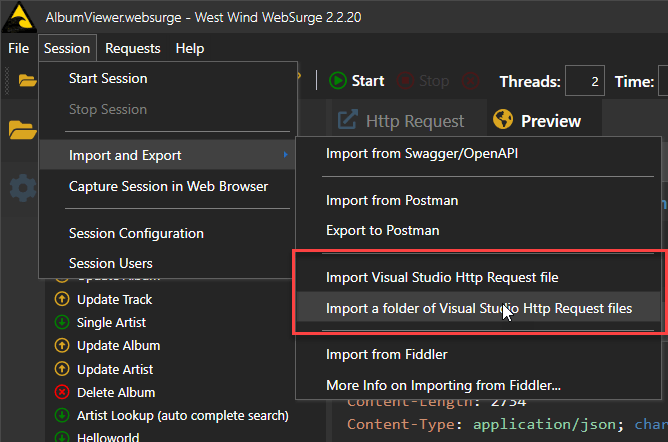668x442 pixels.
Task: Click the WebSurge app logo icon
Action: 19,17
